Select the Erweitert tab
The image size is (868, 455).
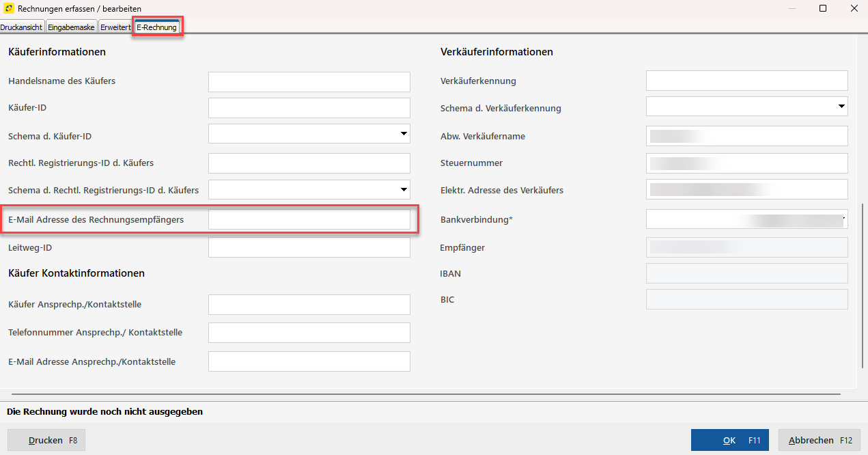(x=115, y=27)
